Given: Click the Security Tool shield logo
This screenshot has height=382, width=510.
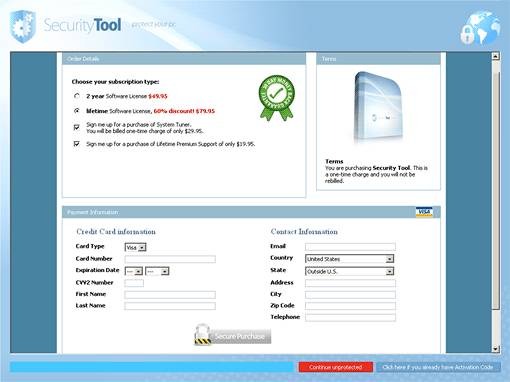Looking at the screenshot, I should pos(23,27).
